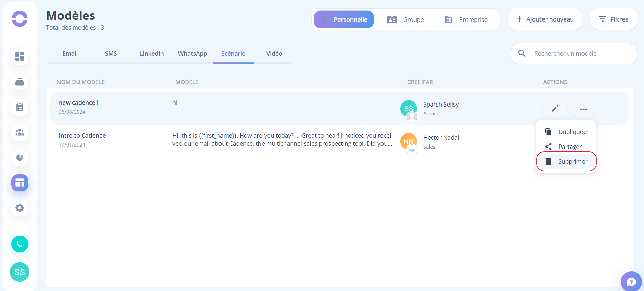
Task: Switch to the WhatsApp tab
Action: point(193,54)
